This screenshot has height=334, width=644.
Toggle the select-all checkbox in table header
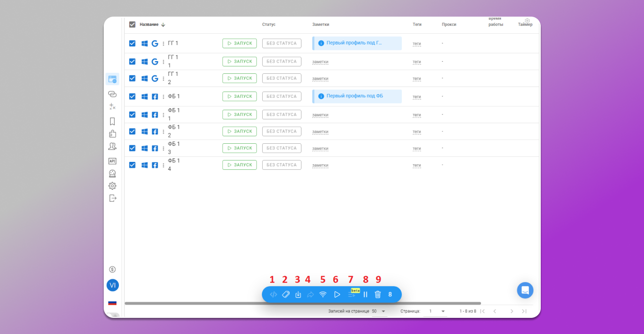[132, 24]
